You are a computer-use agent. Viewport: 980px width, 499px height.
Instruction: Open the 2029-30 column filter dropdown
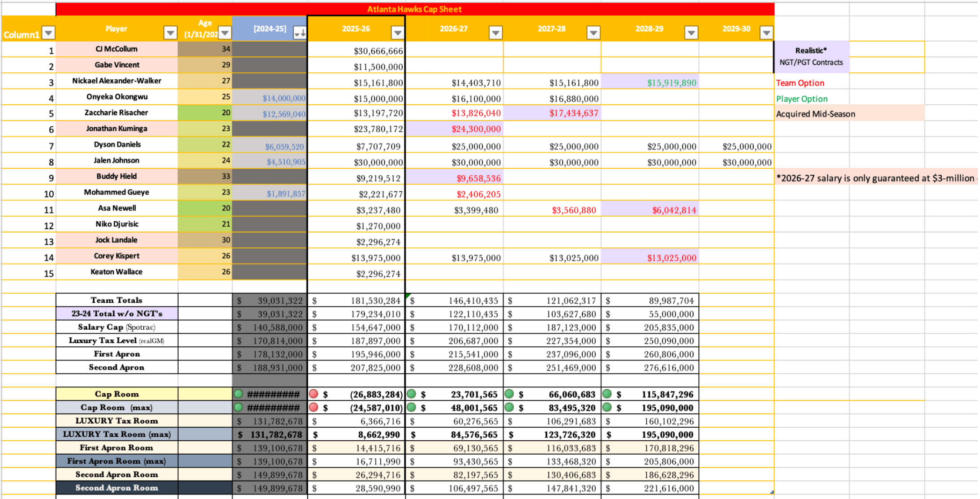(766, 33)
